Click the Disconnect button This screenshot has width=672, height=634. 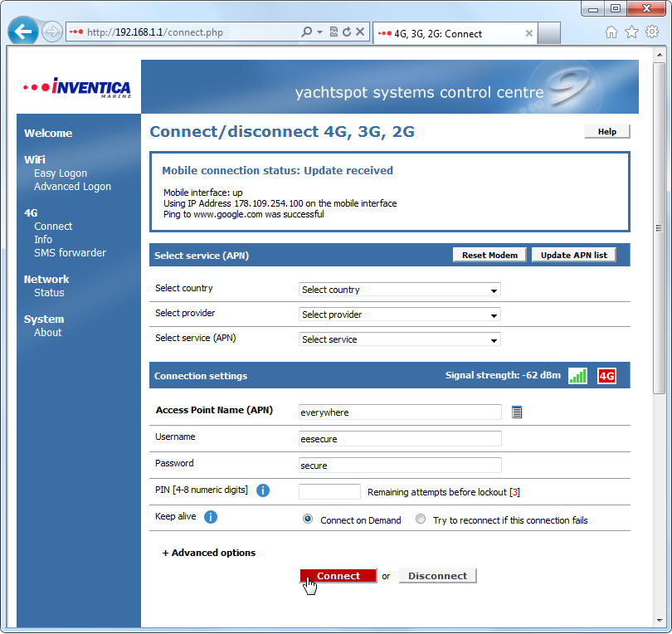pyautogui.click(x=437, y=576)
